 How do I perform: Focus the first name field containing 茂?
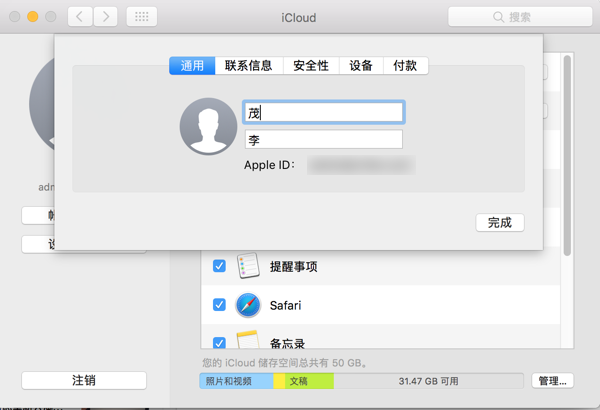(323, 113)
